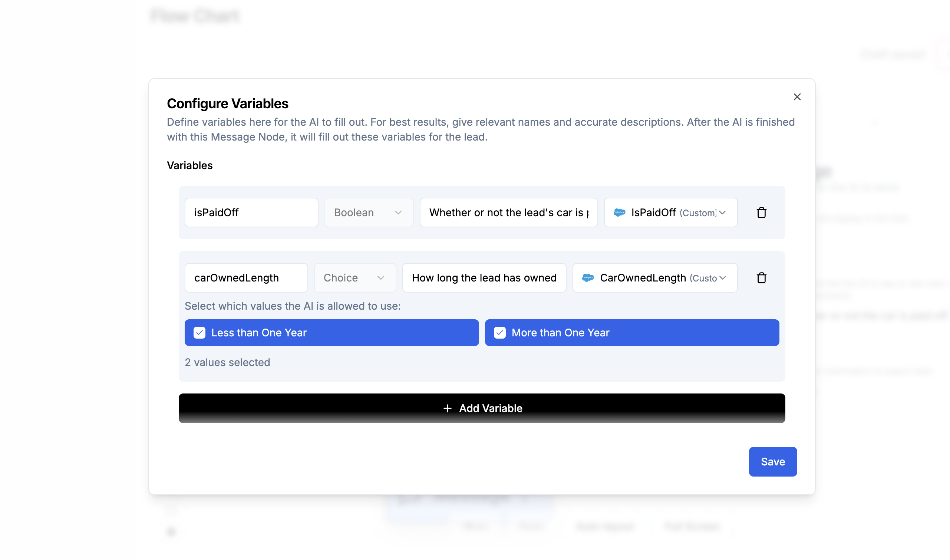This screenshot has height=560, width=950.
Task: Click the Variables section heading
Action: click(190, 165)
